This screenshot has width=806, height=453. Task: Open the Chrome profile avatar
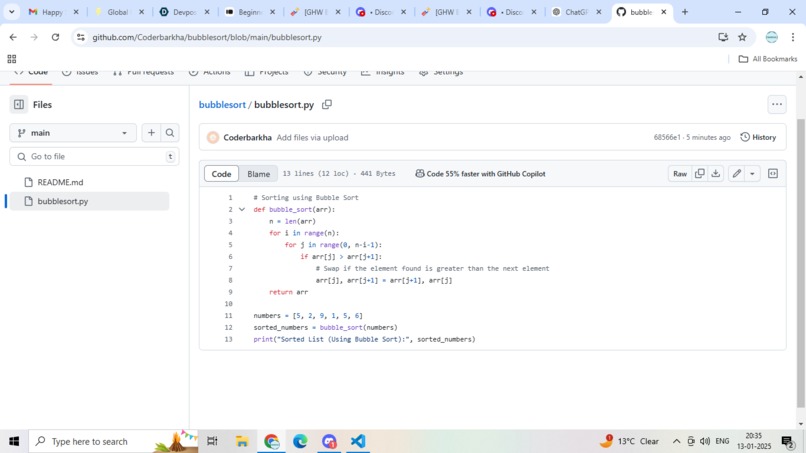point(772,37)
